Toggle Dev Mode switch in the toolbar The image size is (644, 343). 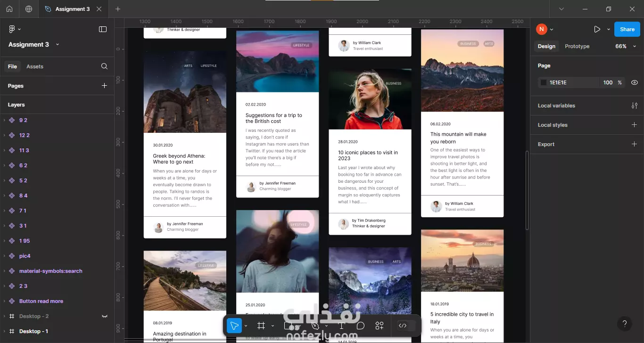(x=406, y=326)
